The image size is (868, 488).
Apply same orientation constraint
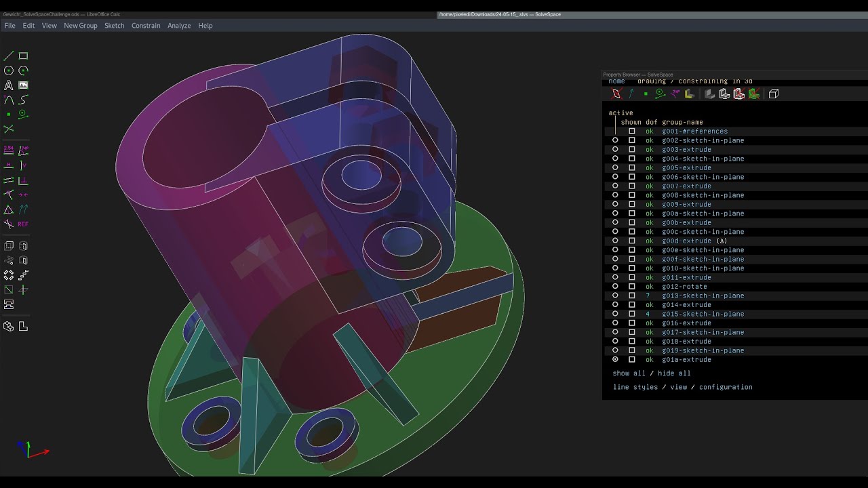click(x=23, y=209)
